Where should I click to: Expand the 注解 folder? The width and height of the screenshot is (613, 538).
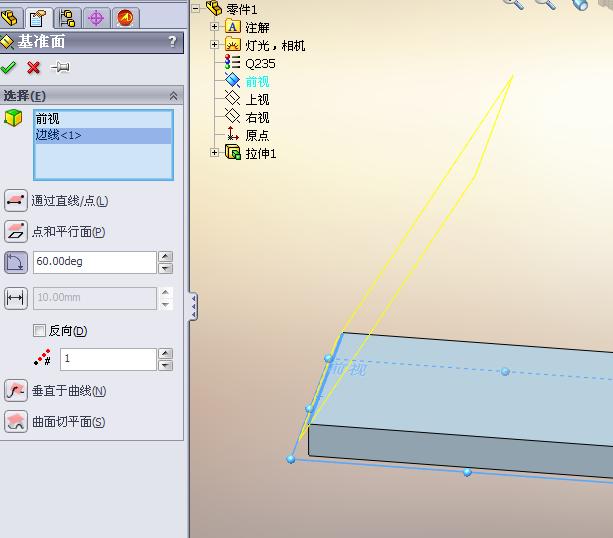click(x=214, y=27)
